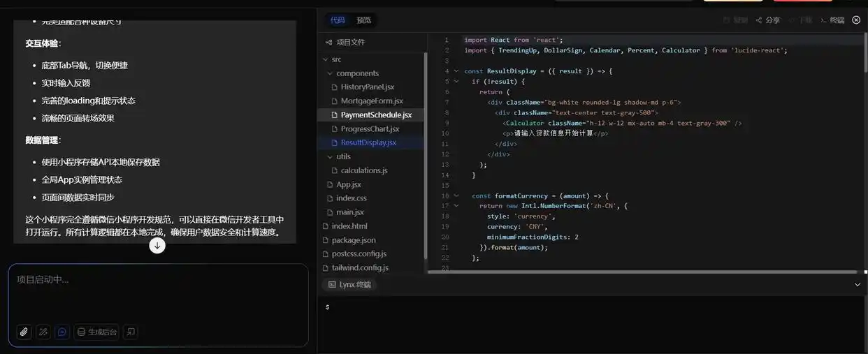Open tailwind.config.js in the file tree
The height and width of the screenshot is (354, 868).
coord(360,267)
